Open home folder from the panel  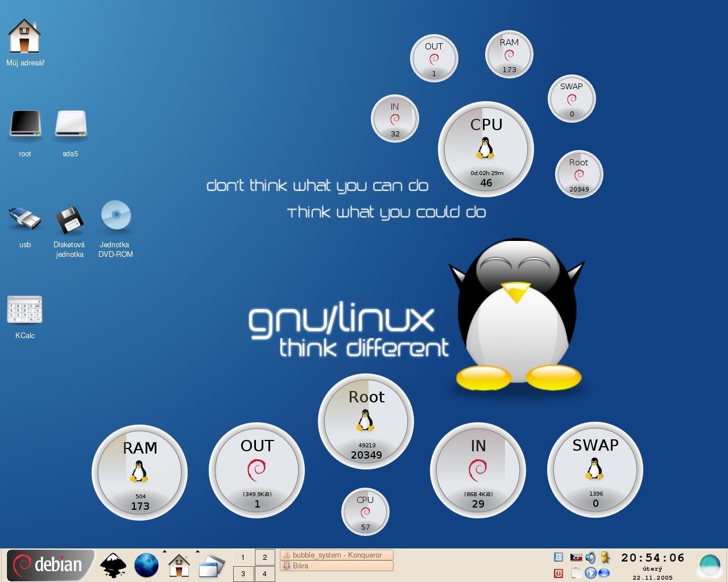pyautogui.click(x=179, y=566)
